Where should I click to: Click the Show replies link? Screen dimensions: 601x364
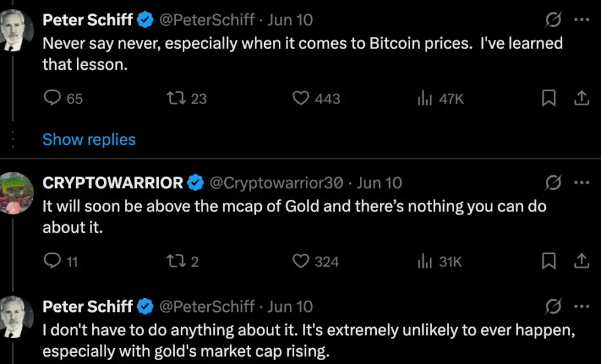(x=89, y=140)
